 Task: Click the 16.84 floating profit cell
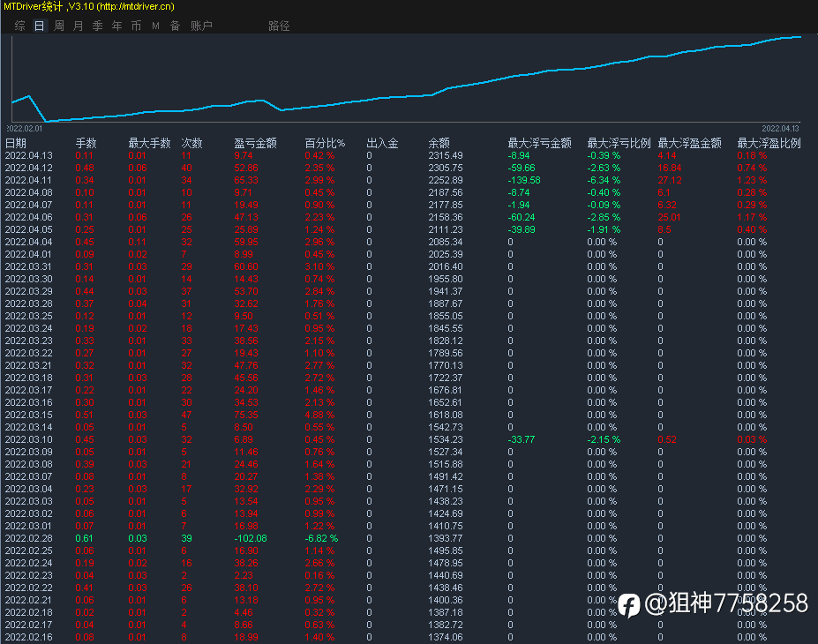670,168
